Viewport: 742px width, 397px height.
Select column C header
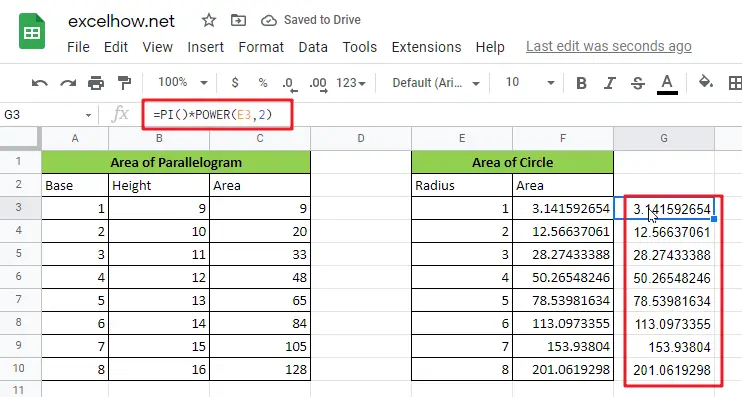[x=260, y=138]
